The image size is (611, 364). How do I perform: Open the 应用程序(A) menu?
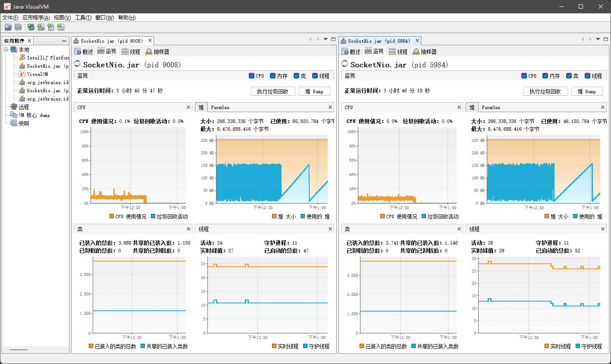36,18
